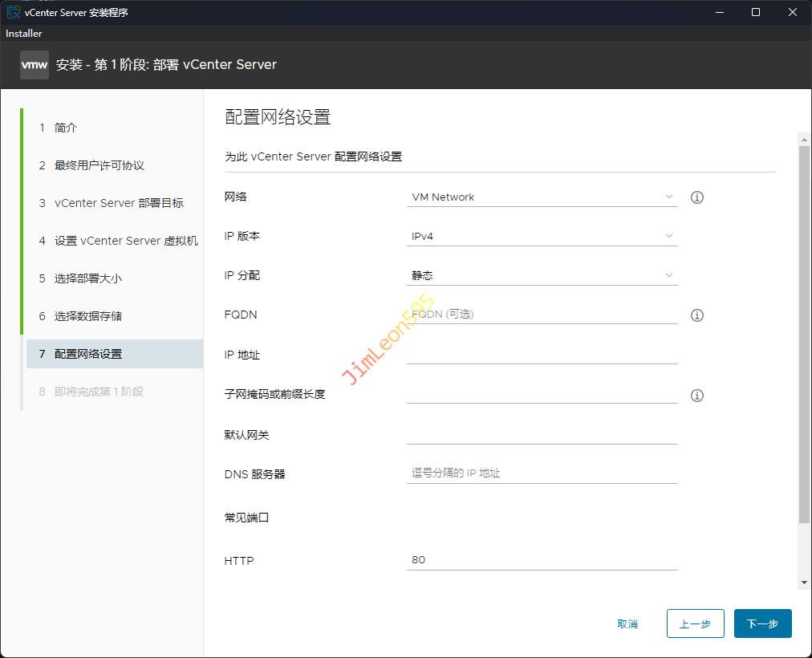The image size is (812, 658).
Task: Click the vCenter Server installer title bar icon
Action: pos(13,12)
